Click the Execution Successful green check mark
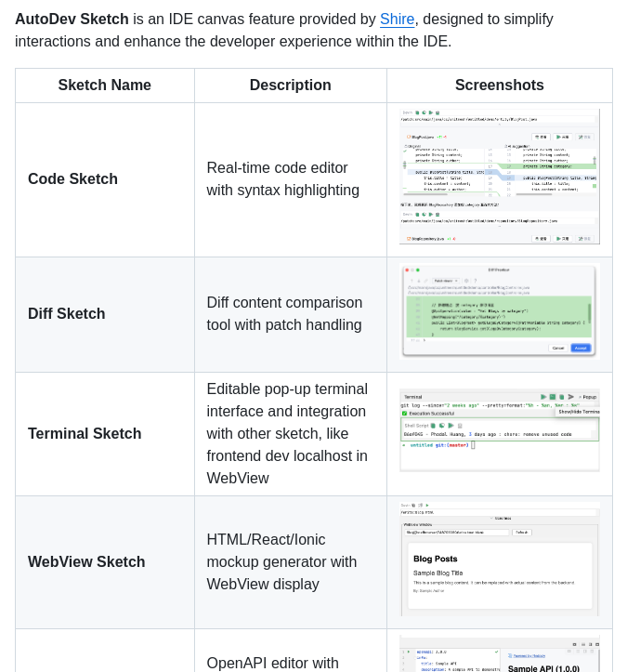The image size is (627, 672). click(x=404, y=413)
